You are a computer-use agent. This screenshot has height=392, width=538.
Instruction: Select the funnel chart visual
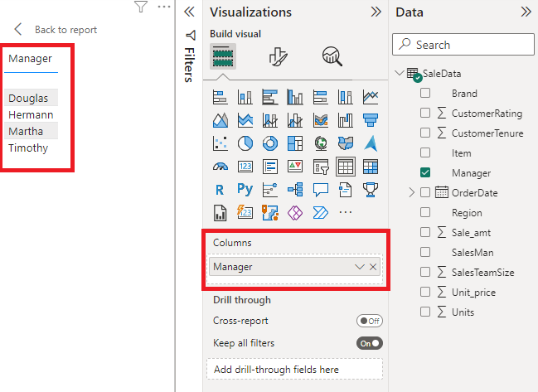[371, 120]
